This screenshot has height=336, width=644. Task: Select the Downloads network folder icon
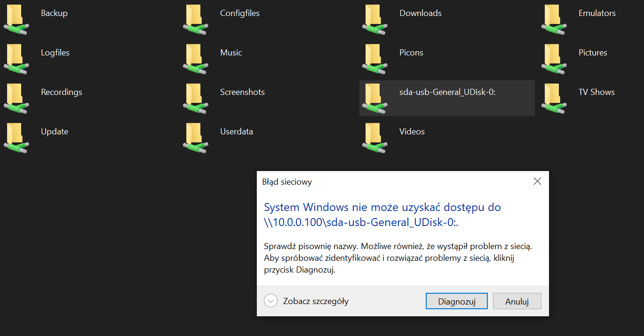[x=375, y=19]
